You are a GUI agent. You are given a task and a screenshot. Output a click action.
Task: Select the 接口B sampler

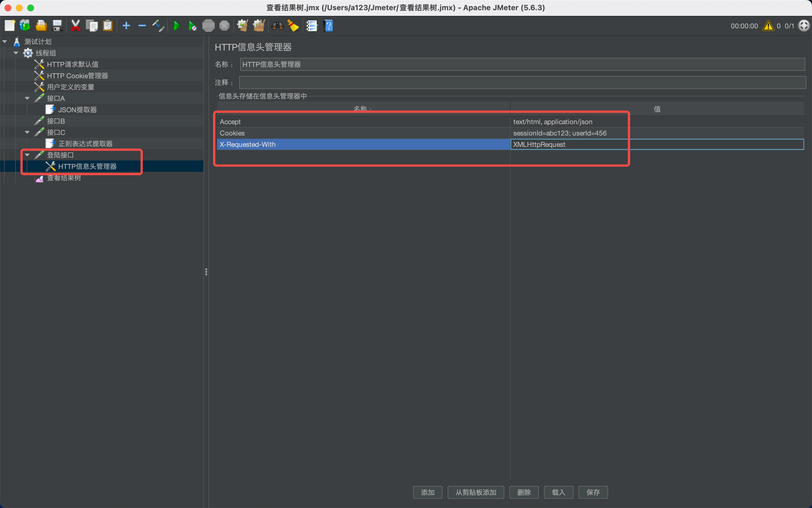[56, 121]
